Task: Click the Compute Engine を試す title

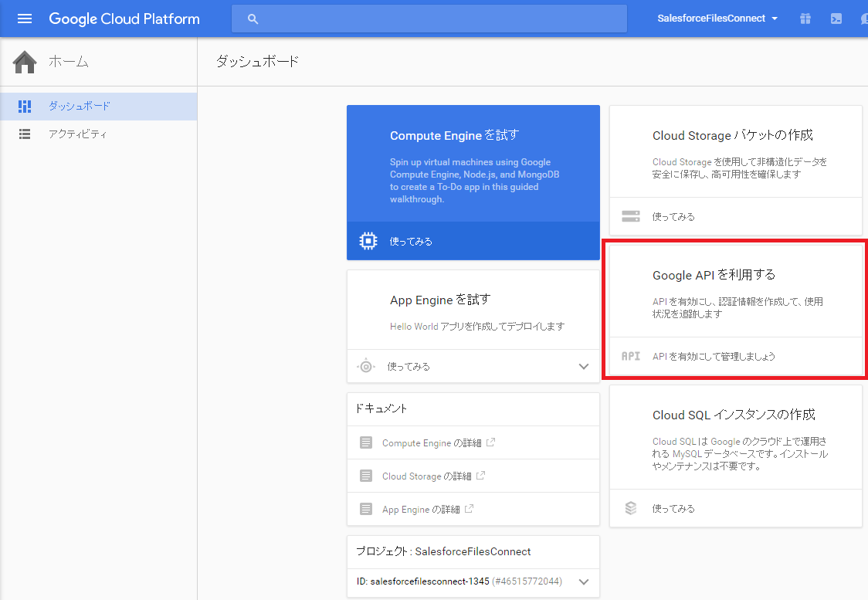Action: pos(455,136)
